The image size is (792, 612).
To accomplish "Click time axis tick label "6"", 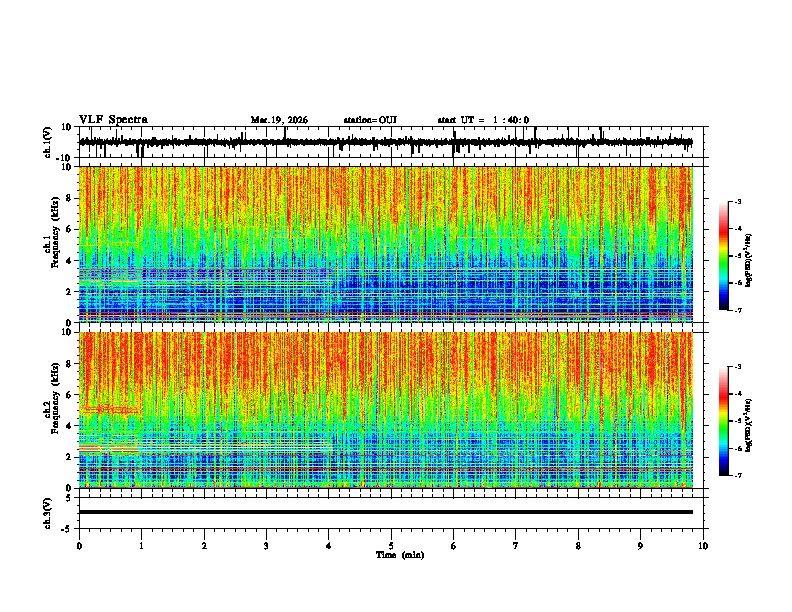I will (454, 546).
